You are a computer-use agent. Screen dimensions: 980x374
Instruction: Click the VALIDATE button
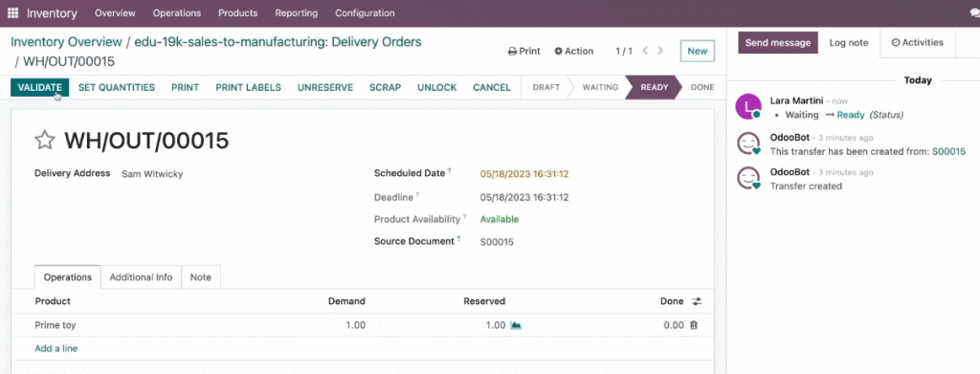pyautogui.click(x=40, y=87)
